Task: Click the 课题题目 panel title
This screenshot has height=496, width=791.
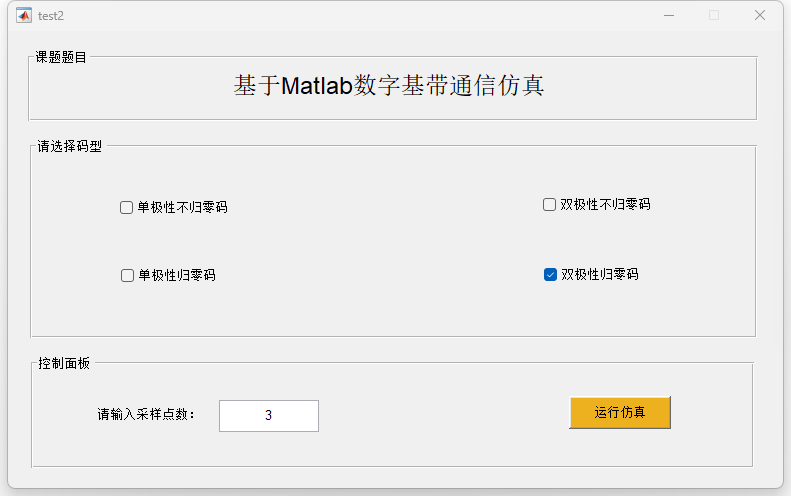Action: pyautogui.click(x=62, y=58)
